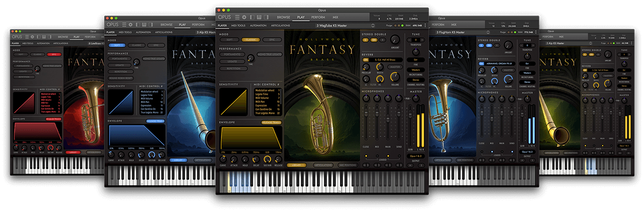Toggle right panel view icon in center window
Screen dimensions: 644x212
click(266, 17)
